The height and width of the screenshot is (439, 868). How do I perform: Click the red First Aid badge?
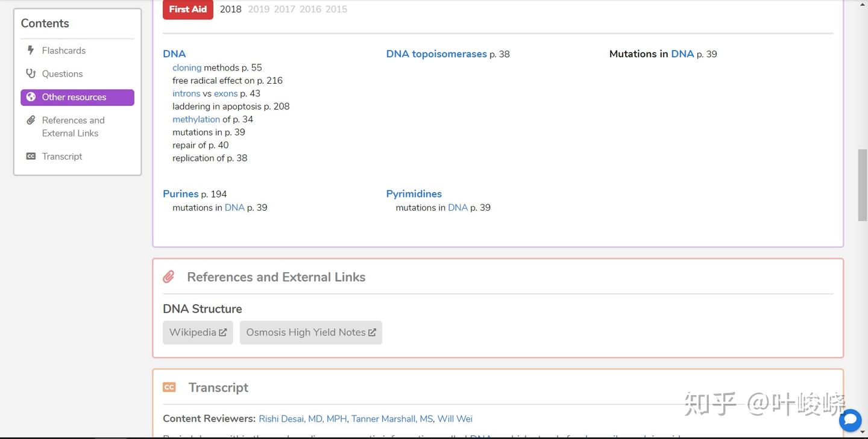tap(188, 10)
